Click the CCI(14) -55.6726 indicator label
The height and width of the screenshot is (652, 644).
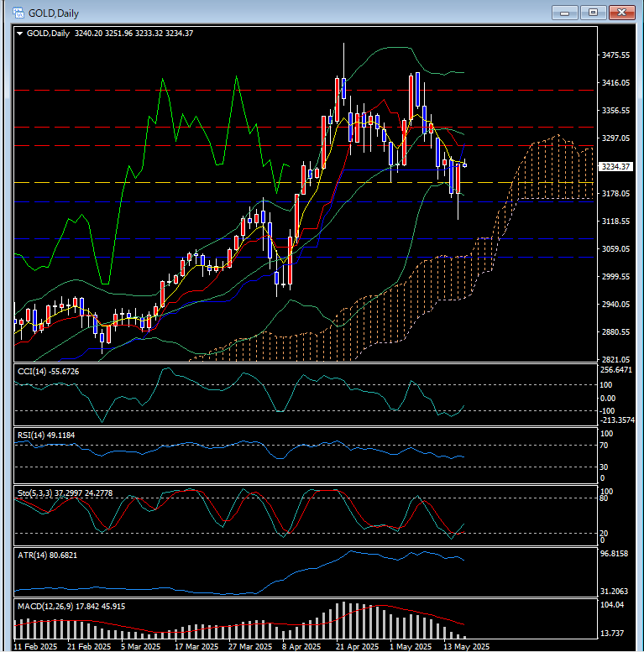click(48, 372)
